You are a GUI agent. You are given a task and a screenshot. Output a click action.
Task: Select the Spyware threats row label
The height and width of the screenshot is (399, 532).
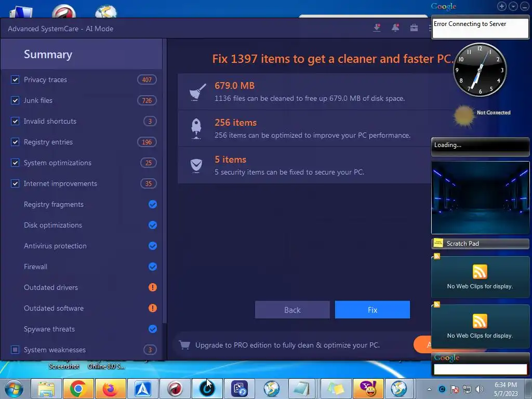pyautogui.click(x=49, y=329)
